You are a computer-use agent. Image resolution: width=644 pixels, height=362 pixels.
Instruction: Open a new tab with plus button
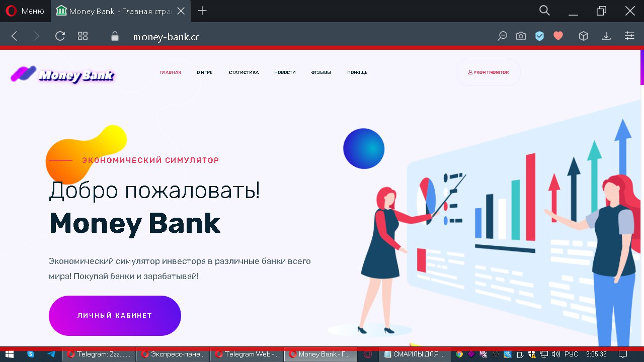[202, 11]
